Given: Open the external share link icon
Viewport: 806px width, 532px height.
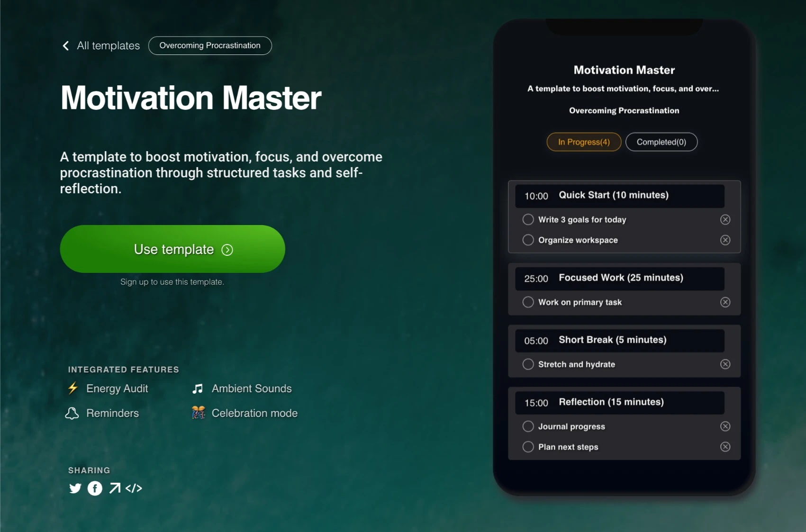Looking at the screenshot, I should click(x=115, y=488).
